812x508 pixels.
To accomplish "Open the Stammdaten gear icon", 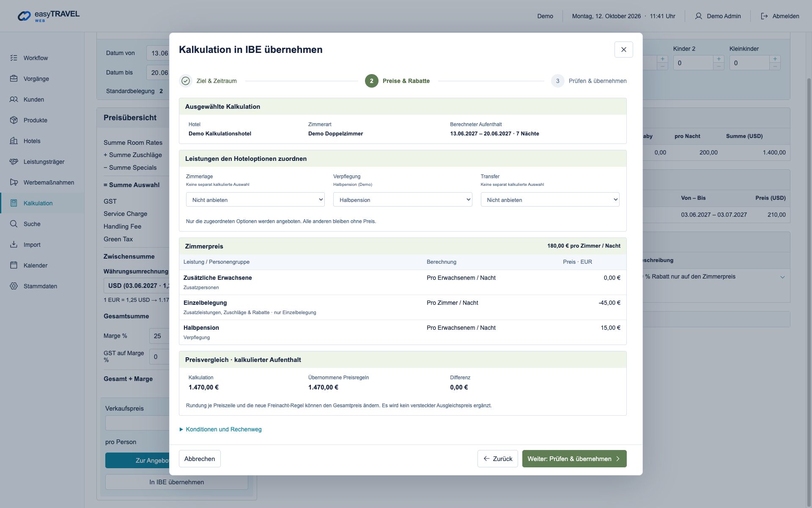I will tap(14, 286).
